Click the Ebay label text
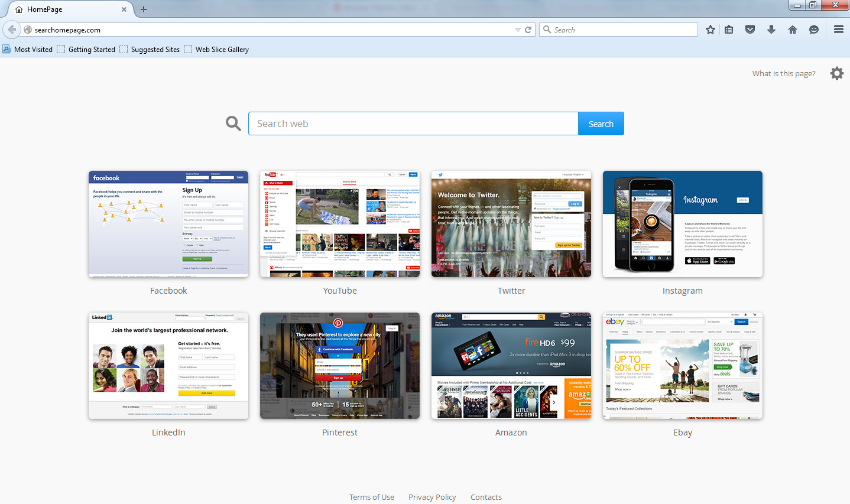850x504 pixels. click(683, 433)
